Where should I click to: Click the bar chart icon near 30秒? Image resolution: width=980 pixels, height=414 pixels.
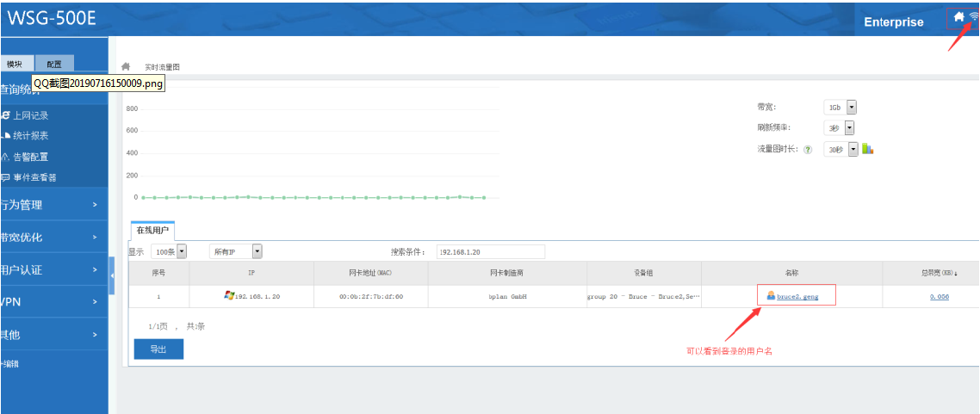click(868, 149)
